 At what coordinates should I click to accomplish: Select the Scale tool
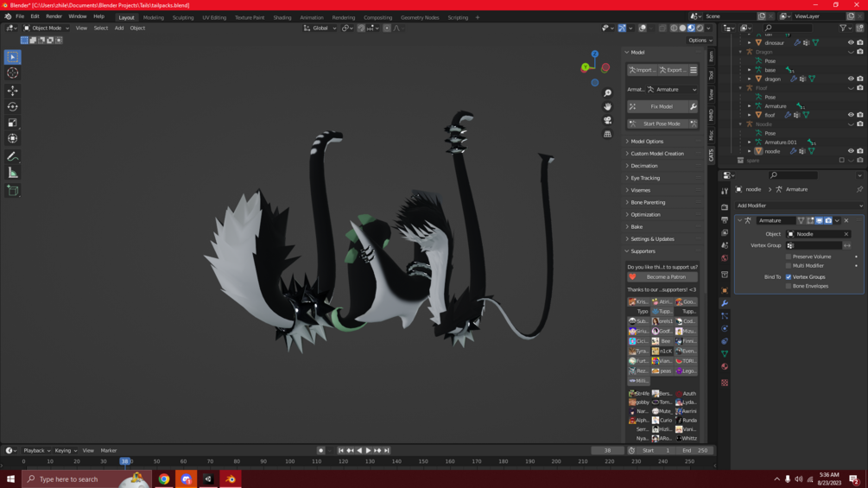(x=12, y=123)
